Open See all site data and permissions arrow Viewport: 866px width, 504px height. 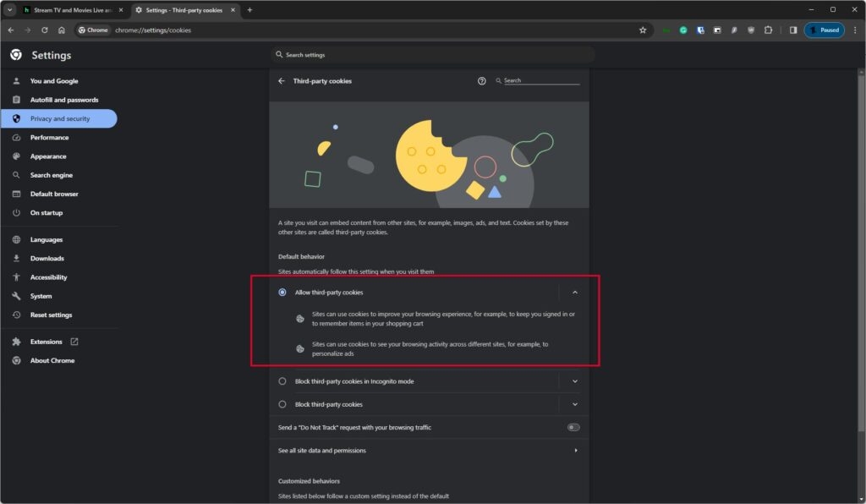[575, 451]
